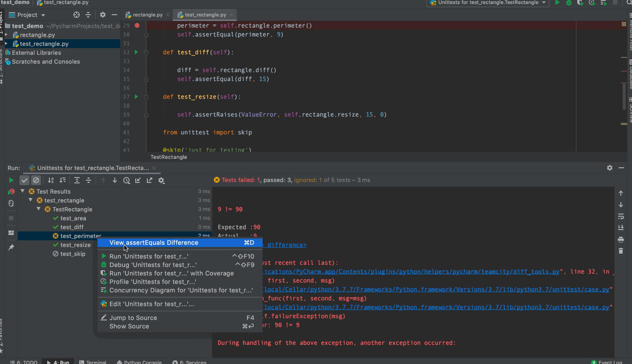Open run configuration dropdown
This screenshot has height=364, width=632.
pos(488,3)
